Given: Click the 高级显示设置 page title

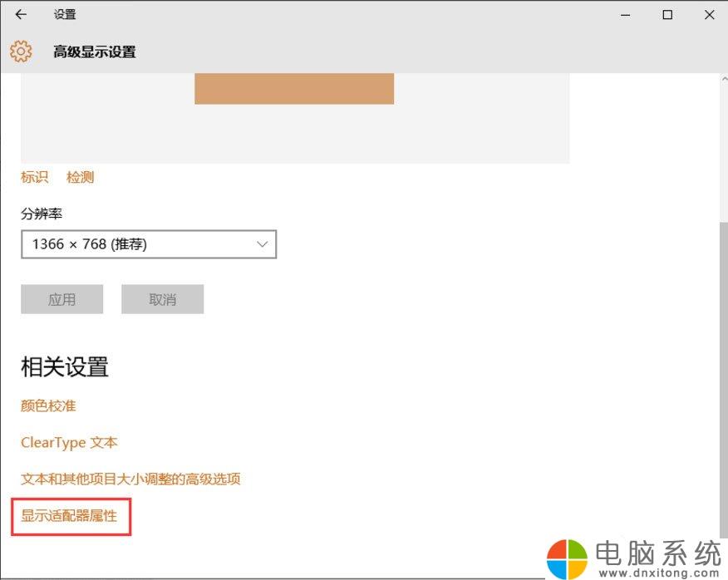Looking at the screenshot, I should [x=95, y=52].
